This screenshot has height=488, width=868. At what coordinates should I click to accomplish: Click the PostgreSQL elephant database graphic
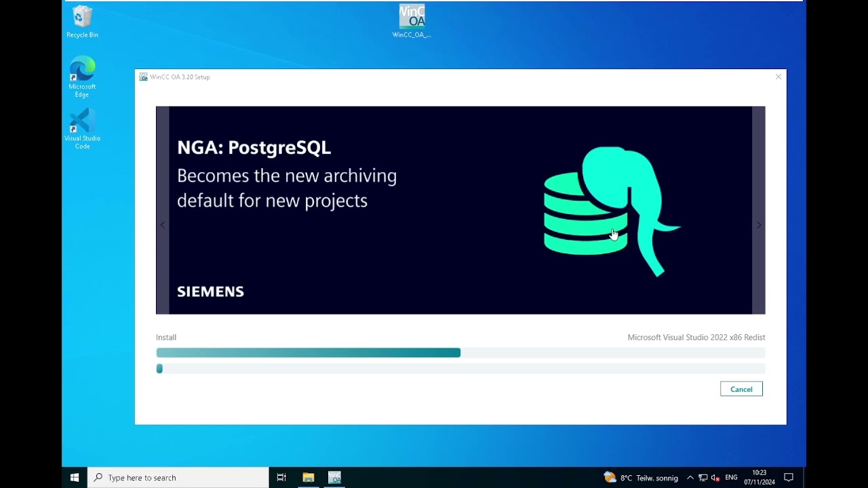[611, 210]
